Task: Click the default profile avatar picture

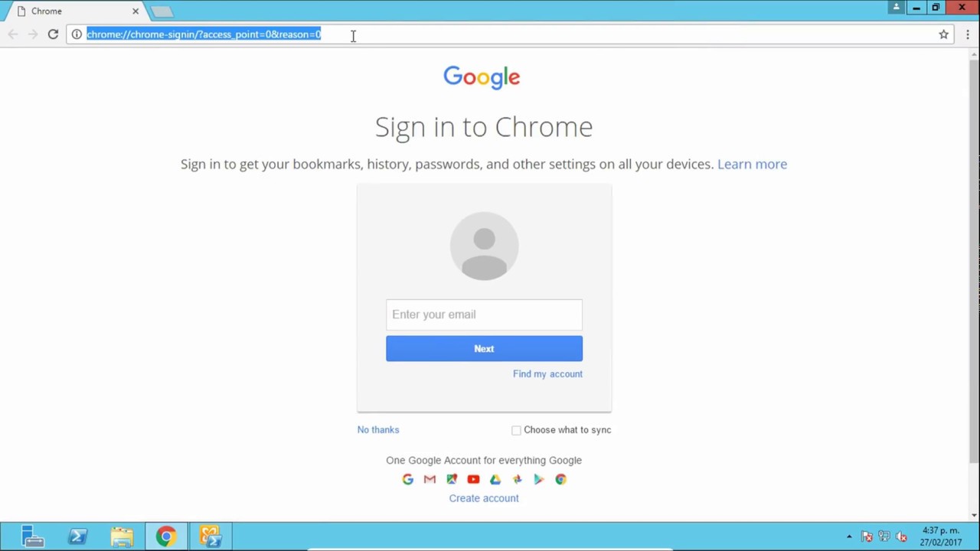Action: (x=484, y=246)
